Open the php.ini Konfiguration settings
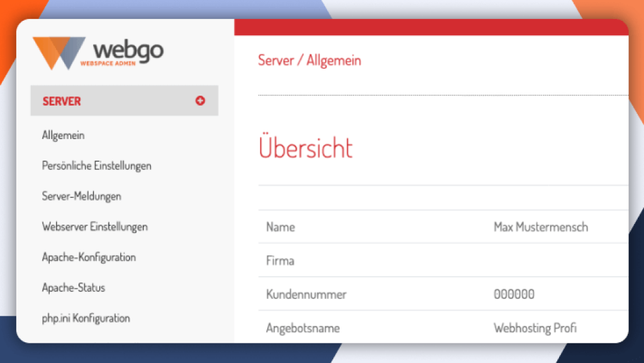 (85, 318)
